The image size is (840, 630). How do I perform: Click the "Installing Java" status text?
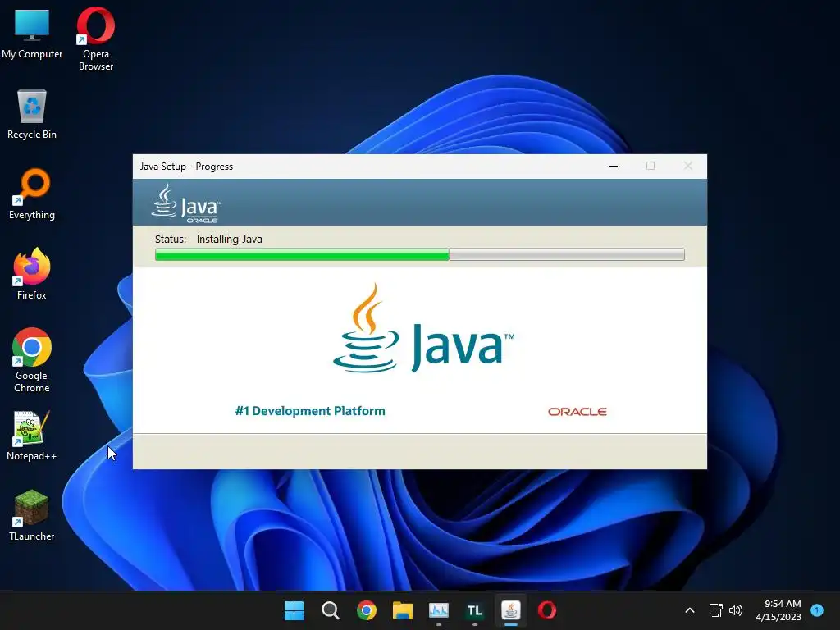(230, 239)
